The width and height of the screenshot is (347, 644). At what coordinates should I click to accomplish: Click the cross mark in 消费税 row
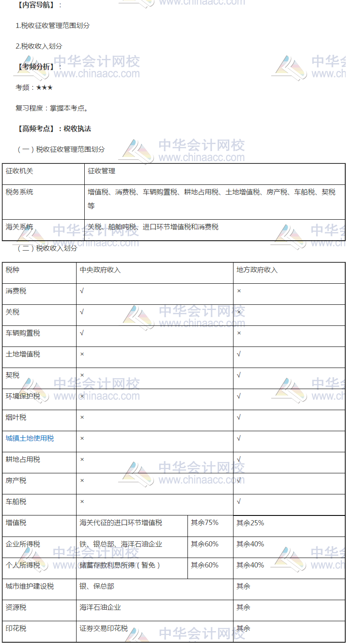tap(239, 291)
